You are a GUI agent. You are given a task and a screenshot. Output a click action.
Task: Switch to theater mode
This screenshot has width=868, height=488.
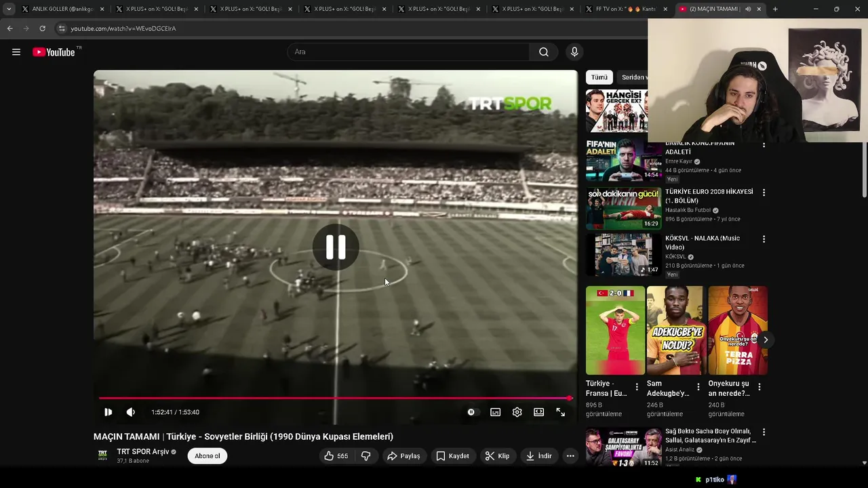click(539, 412)
